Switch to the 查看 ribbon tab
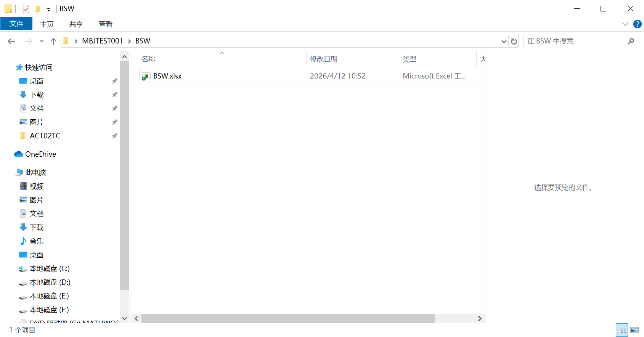The height and width of the screenshot is (337, 644). 106,24
